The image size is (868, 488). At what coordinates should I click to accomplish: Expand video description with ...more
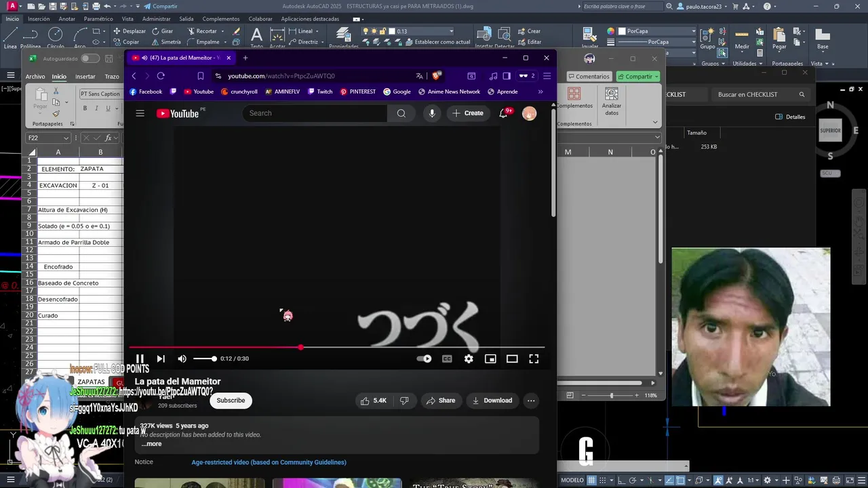152,444
